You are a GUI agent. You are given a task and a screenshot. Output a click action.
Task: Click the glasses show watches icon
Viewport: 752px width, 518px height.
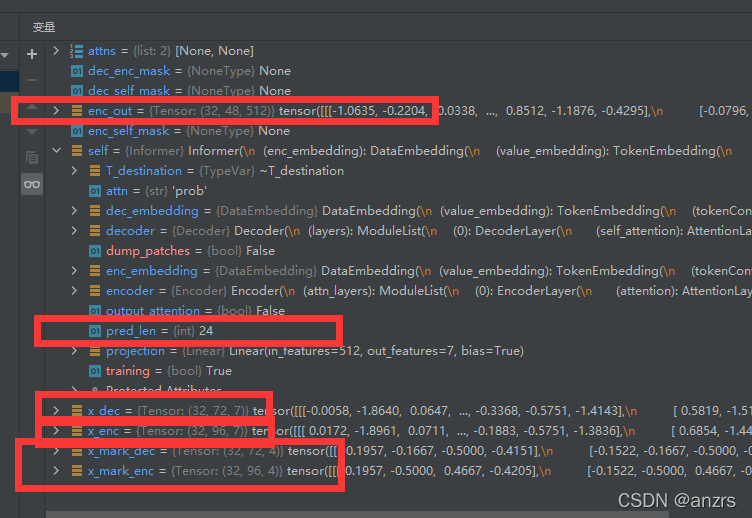[x=32, y=184]
